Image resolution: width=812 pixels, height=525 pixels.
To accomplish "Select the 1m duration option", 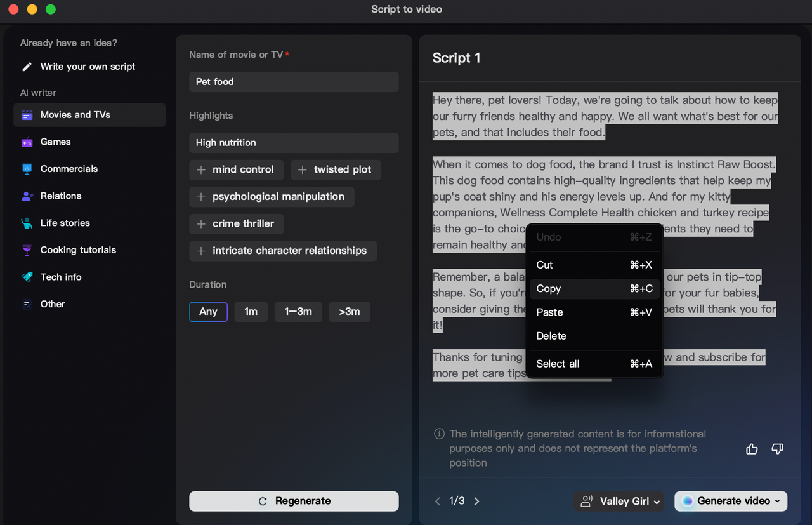I will click(x=251, y=312).
